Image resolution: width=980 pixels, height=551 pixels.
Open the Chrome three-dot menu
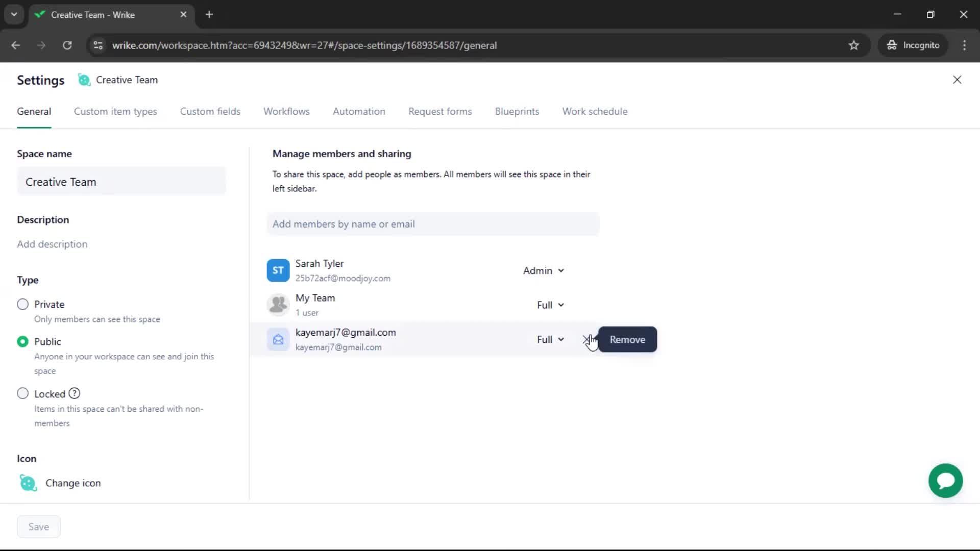pyautogui.click(x=964, y=45)
